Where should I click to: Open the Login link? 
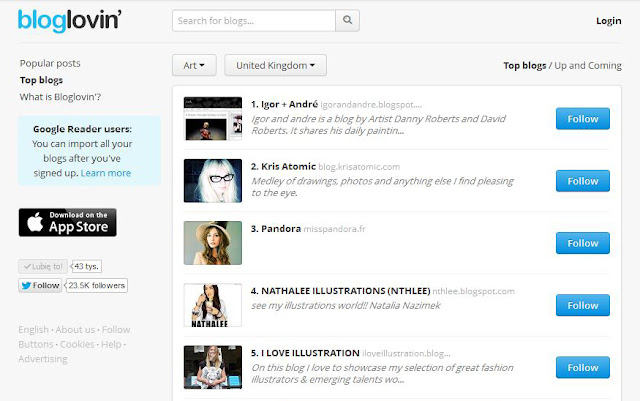(x=609, y=21)
